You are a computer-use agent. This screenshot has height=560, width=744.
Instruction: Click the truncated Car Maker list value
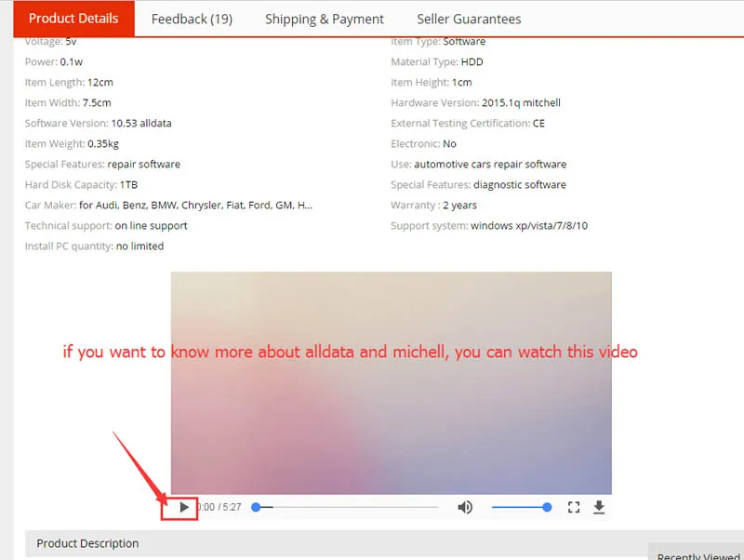pyautogui.click(x=195, y=206)
